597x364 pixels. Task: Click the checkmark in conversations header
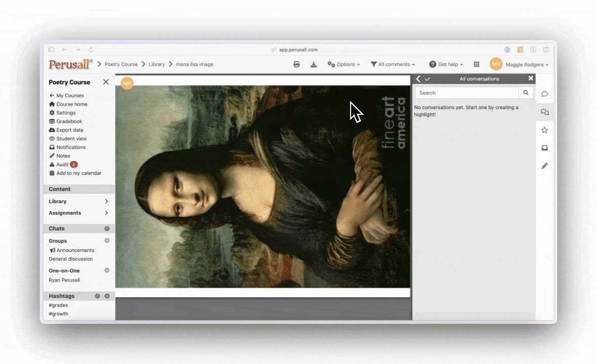point(428,79)
